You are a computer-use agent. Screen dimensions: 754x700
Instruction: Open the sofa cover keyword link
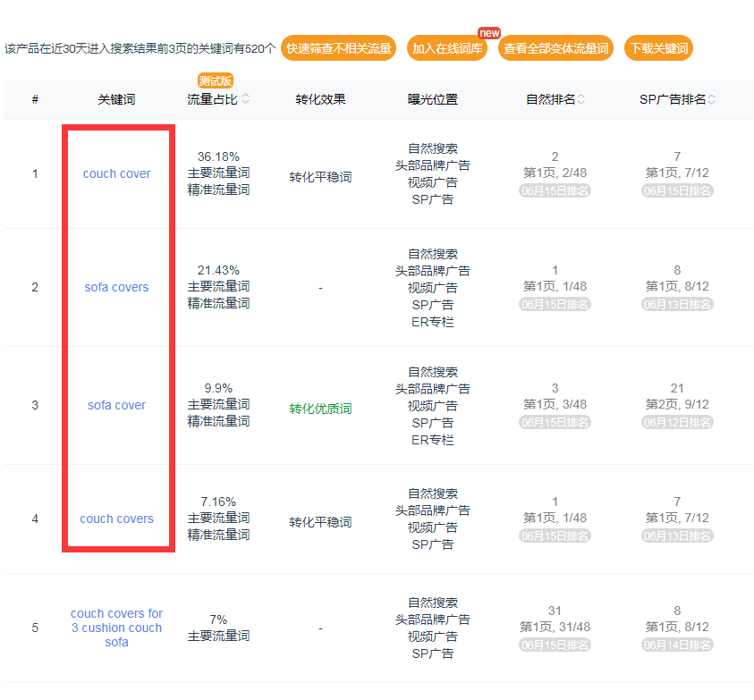tap(117, 405)
